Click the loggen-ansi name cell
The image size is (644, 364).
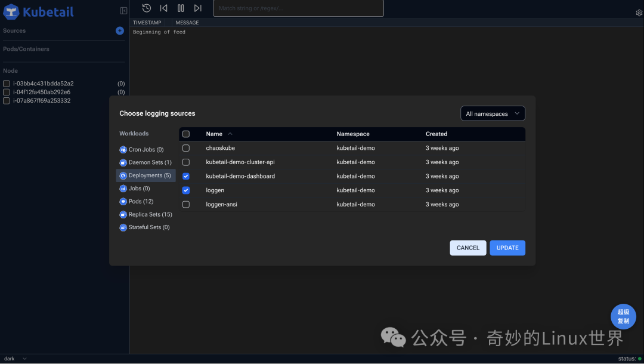[222, 204]
